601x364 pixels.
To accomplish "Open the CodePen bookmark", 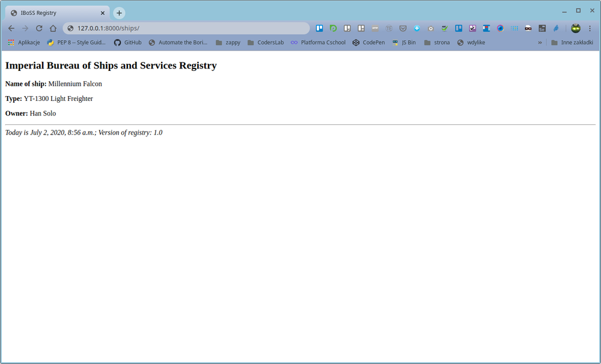I will click(369, 43).
